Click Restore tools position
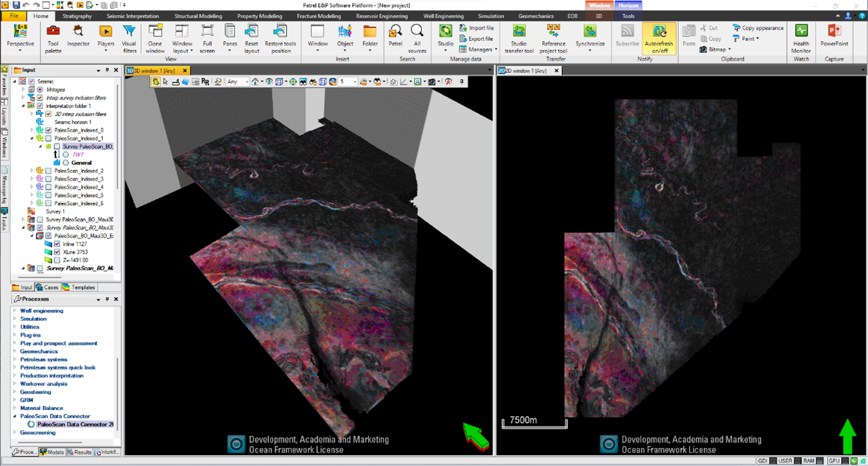 pyautogui.click(x=281, y=37)
